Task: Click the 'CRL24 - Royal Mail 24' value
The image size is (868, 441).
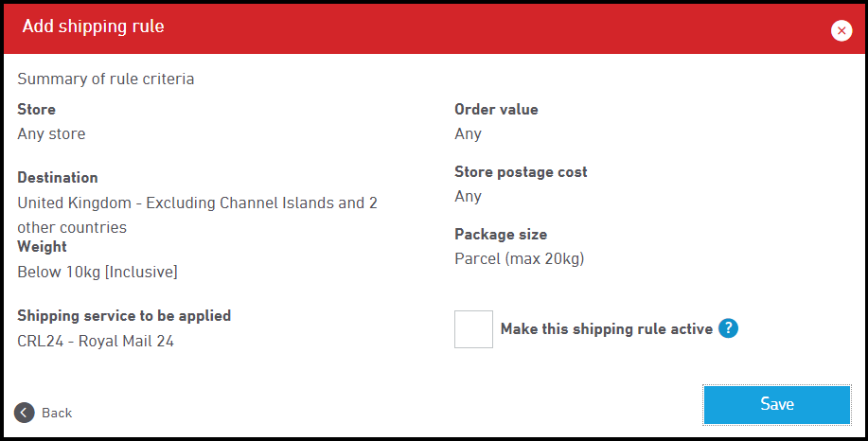Action: click(96, 341)
